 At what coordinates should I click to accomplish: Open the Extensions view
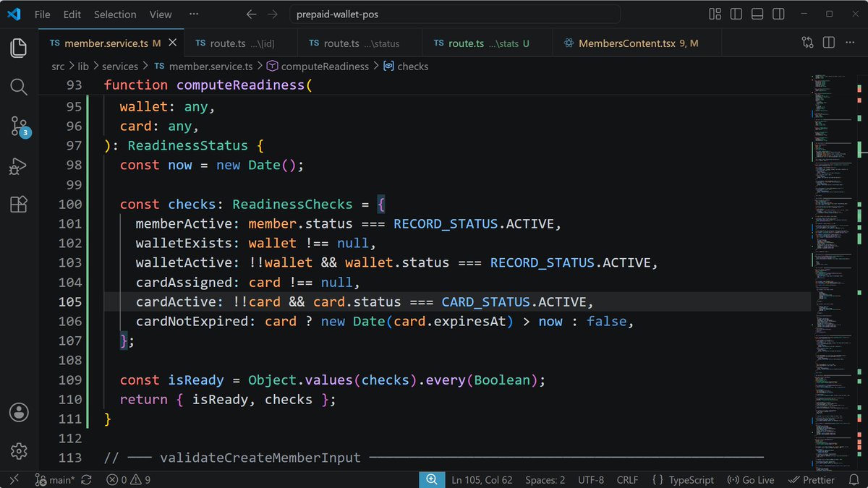click(x=19, y=205)
